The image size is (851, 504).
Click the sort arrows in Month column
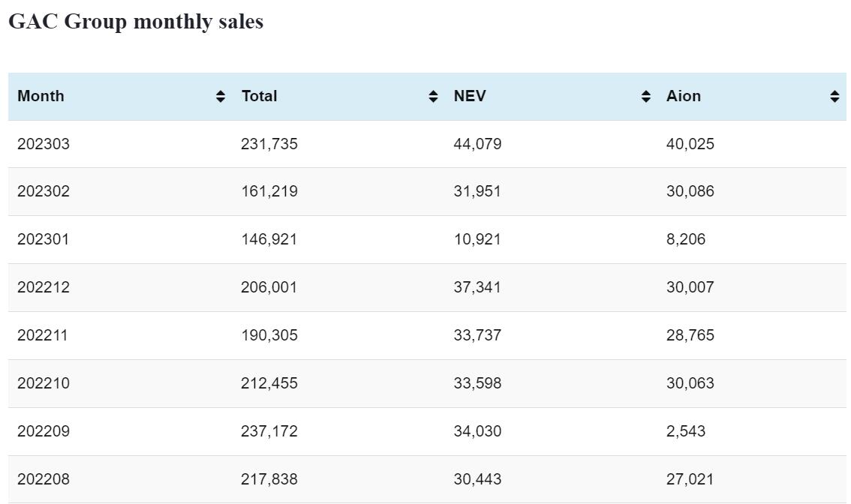coord(220,96)
